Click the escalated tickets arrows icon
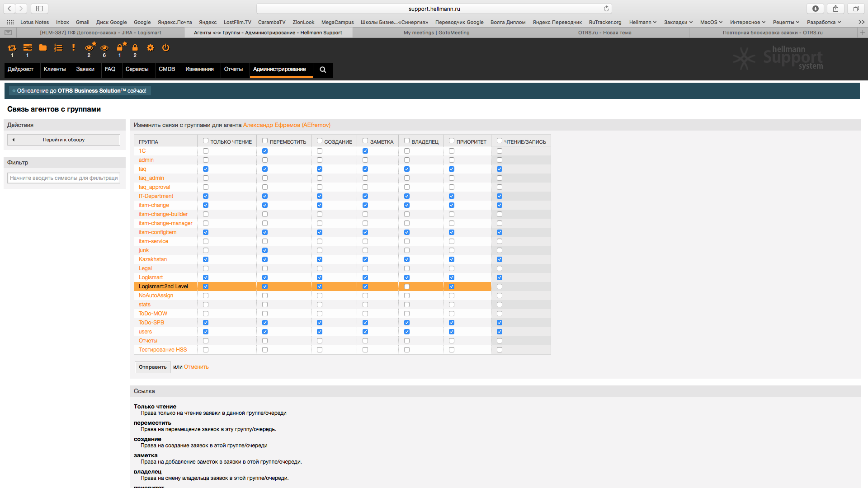The width and height of the screenshot is (868, 488). pos(12,47)
